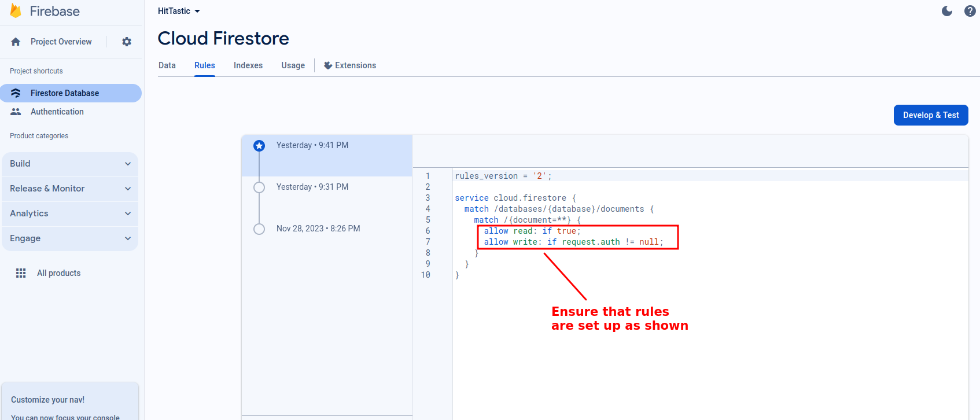Viewport: 980px width, 420px height.
Task: Click the All products grid icon
Action: coord(21,273)
